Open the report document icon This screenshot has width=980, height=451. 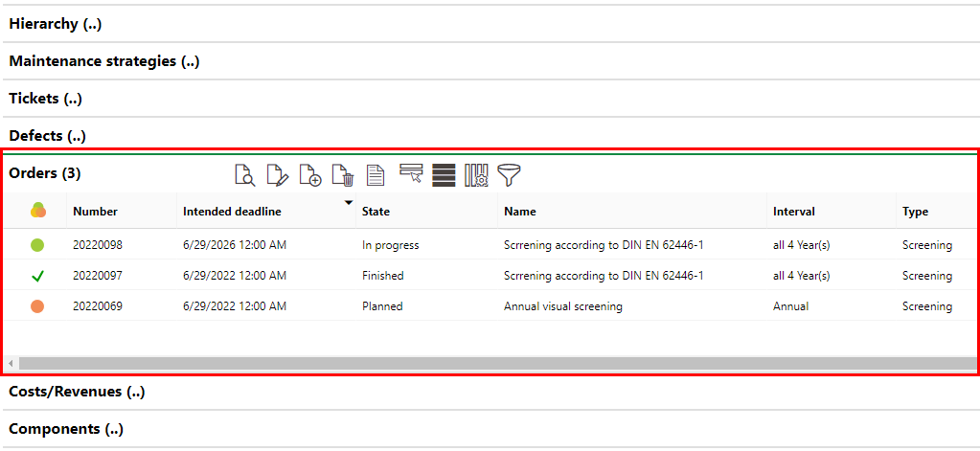point(376,175)
